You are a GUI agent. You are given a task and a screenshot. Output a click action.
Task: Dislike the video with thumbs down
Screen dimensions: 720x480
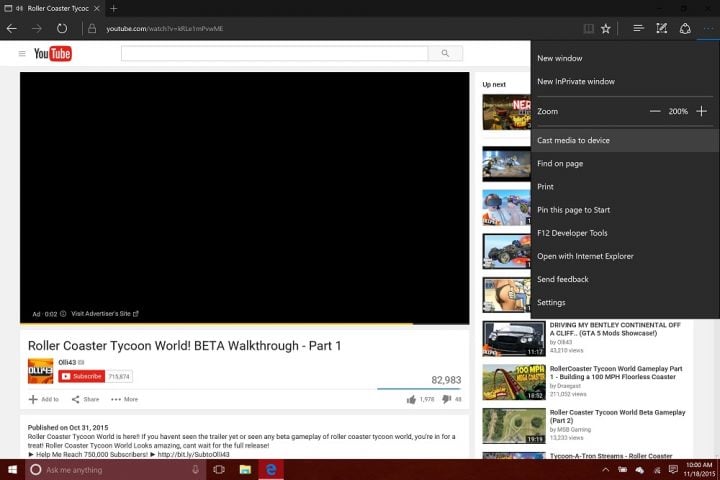(446, 399)
